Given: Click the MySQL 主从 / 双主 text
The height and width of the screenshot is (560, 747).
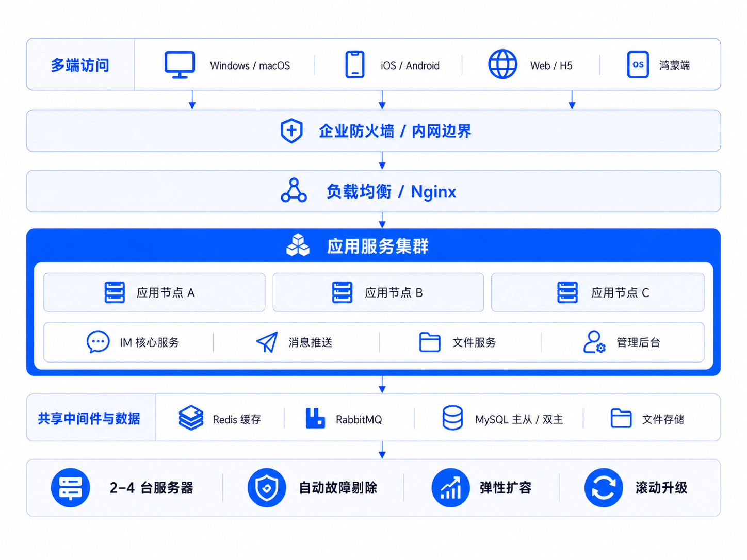Looking at the screenshot, I should 519,420.
